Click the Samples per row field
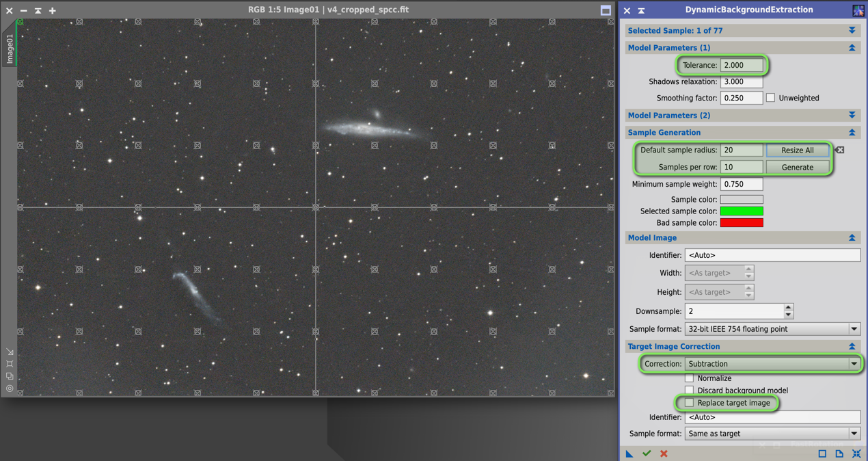 [742, 167]
